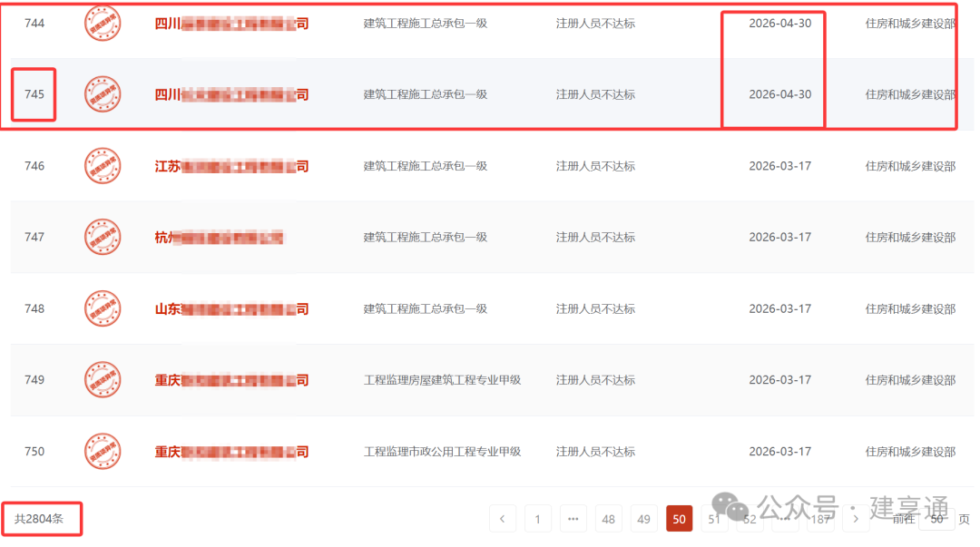Open the 杭州 company link in row 747
This screenshot has height=547, width=980.
click(219, 238)
